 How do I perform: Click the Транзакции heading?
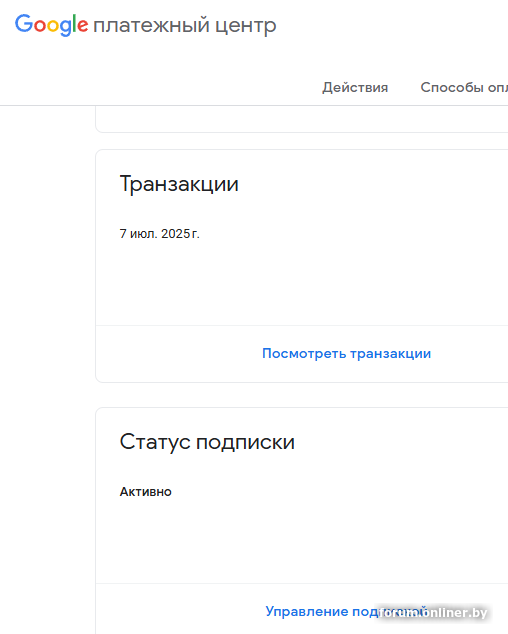click(x=179, y=184)
